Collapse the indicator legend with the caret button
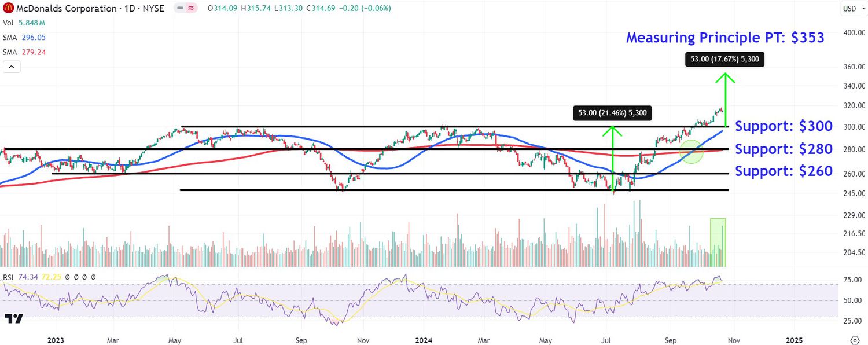The image size is (868, 345). click(12, 67)
